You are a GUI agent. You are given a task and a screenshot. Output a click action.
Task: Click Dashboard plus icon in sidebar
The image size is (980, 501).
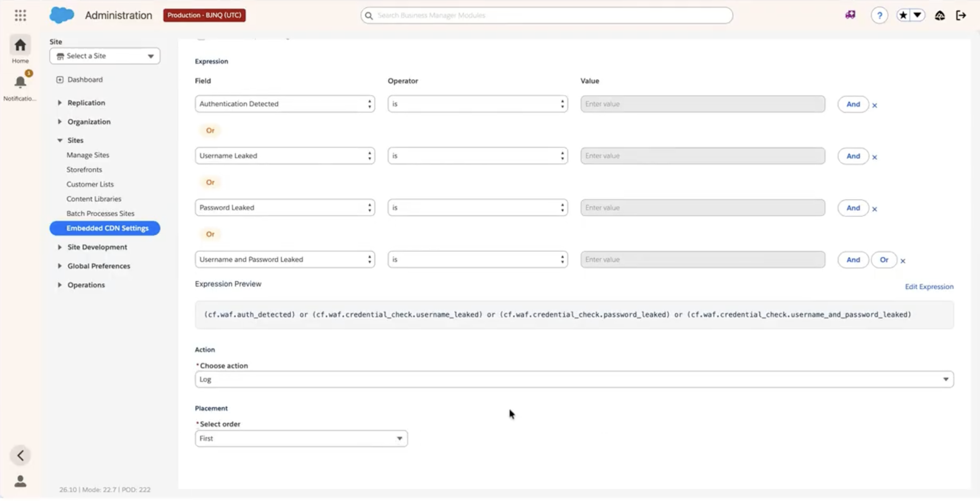60,79
